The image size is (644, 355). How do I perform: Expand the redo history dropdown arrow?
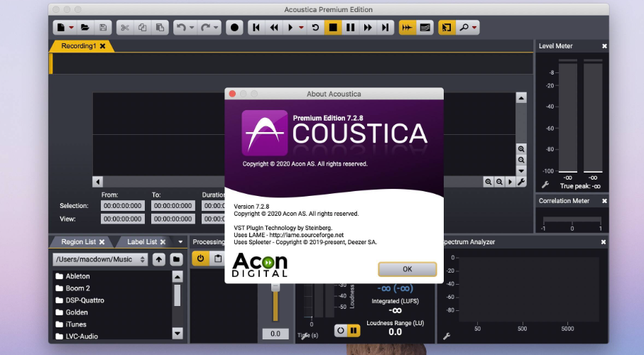coord(216,28)
